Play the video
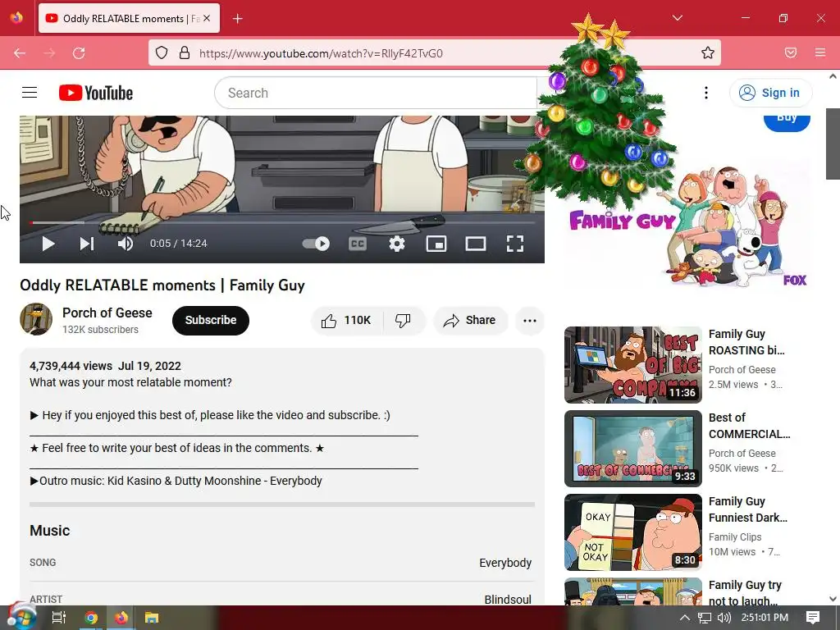This screenshot has width=840, height=630. pyautogui.click(x=48, y=244)
